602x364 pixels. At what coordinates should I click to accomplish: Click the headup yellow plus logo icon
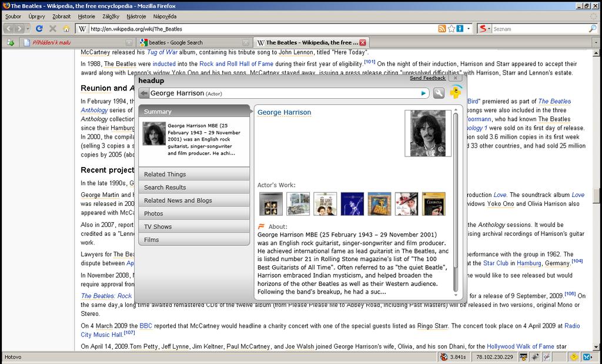click(456, 92)
